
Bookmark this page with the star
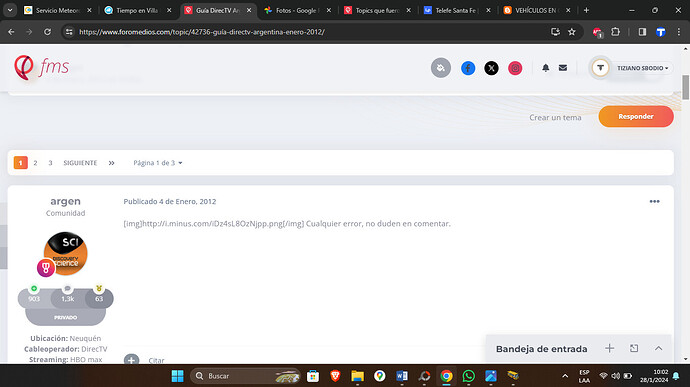[x=572, y=32]
